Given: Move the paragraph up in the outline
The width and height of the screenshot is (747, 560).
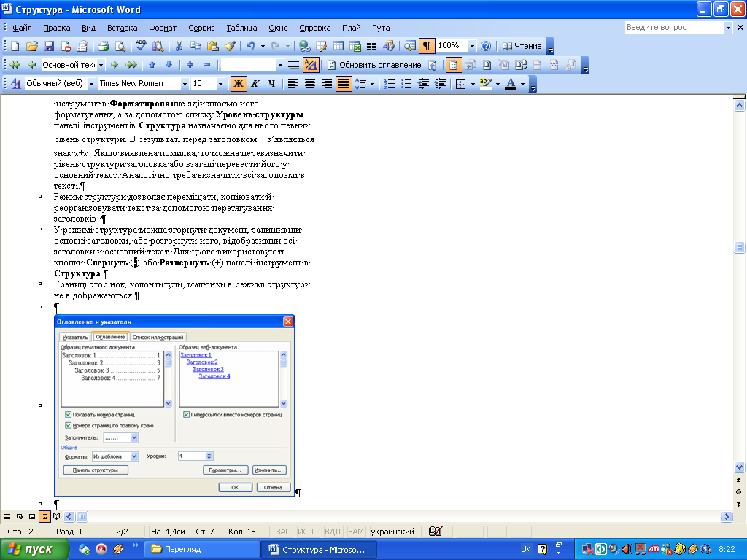Looking at the screenshot, I should 152,65.
